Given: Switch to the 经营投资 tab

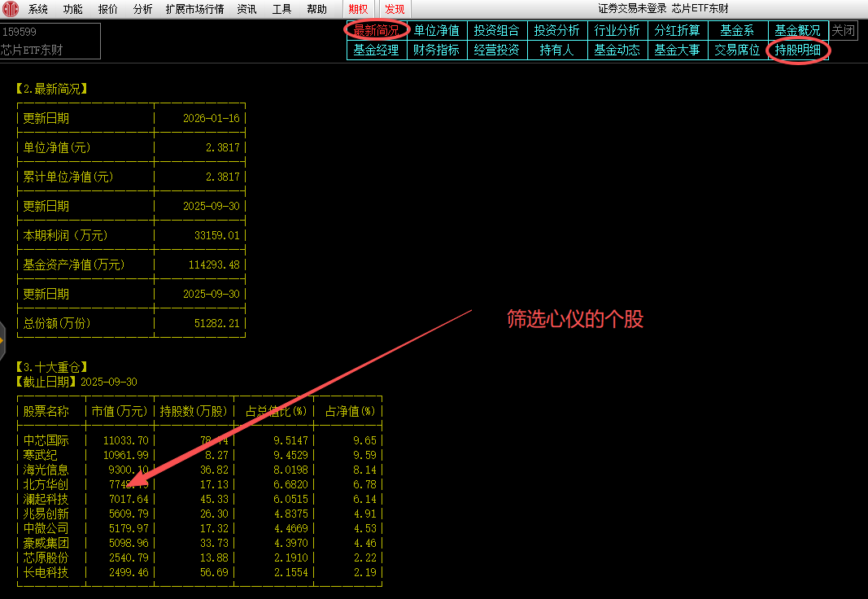Looking at the screenshot, I should tap(496, 50).
